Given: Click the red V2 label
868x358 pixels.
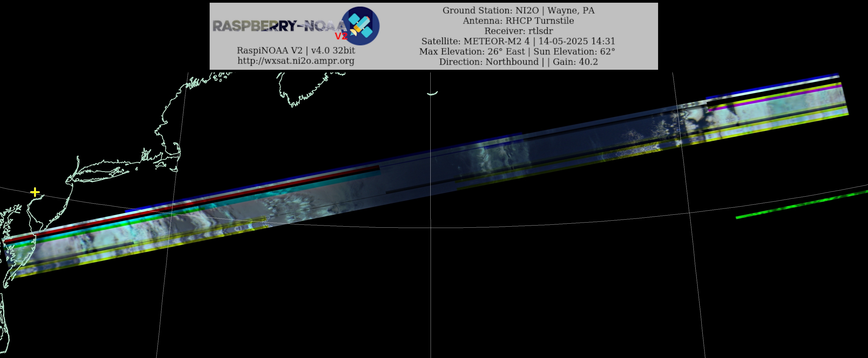Looking at the screenshot, I should point(341,36).
